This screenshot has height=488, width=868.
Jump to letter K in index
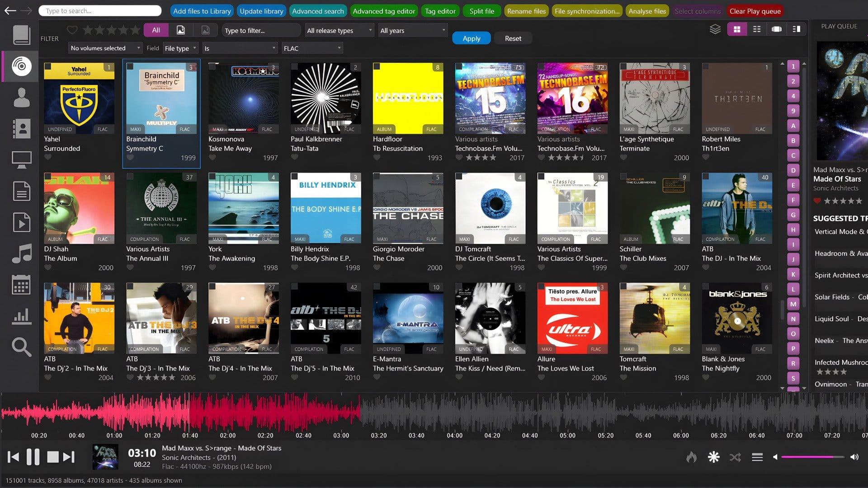tap(793, 274)
